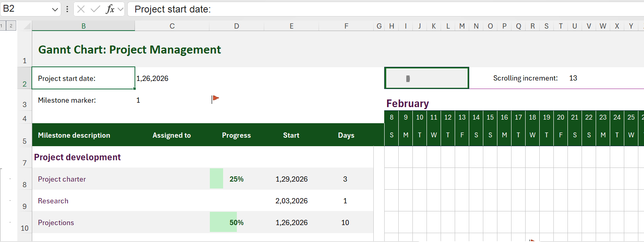Image resolution: width=644 pixels, height=242 pixels.
Task: Show outline level 1 rows
Action: 2,26
